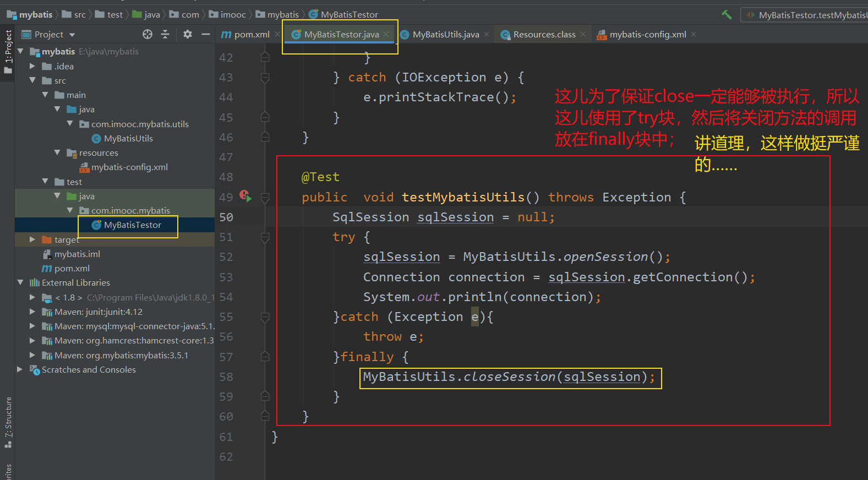Toggle code fold marker at line 51
This screenshot has height=480, width=868.
(x=265, y=237)
